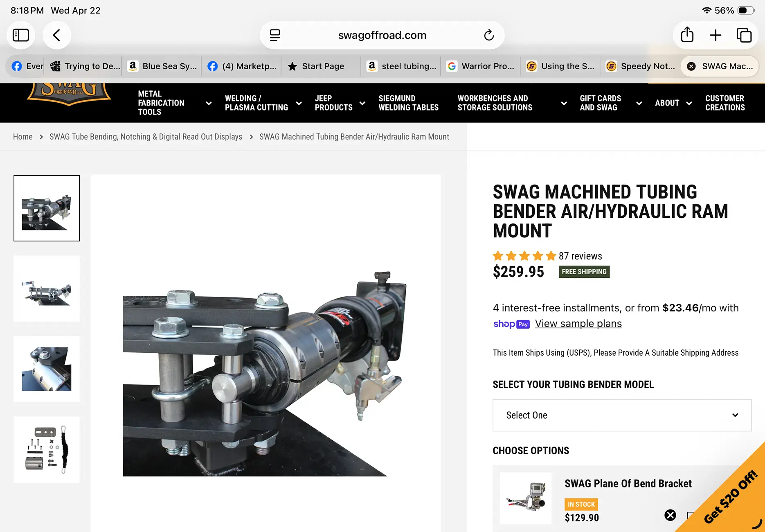Open the About menu
This screenshot has height=532, width=765.
667,103
